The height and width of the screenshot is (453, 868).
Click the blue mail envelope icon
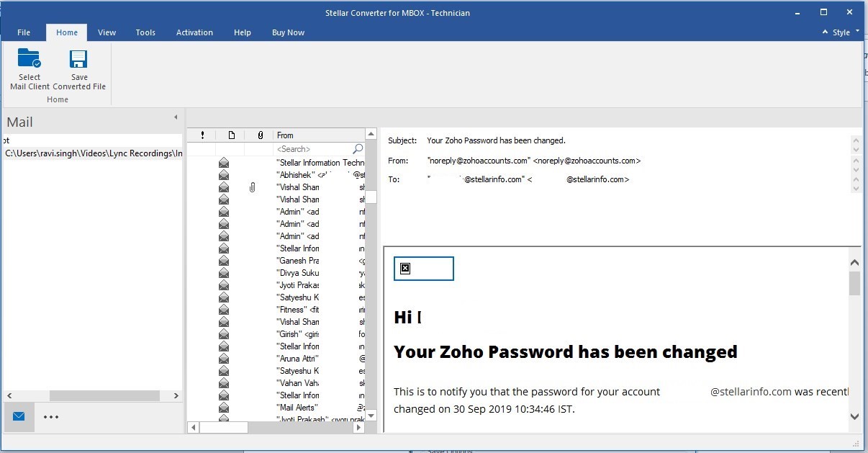(x=19, y=416)
